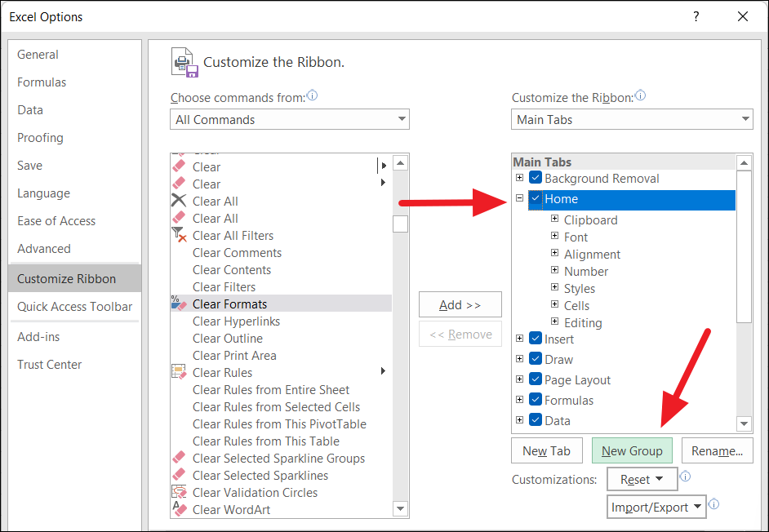Uncheck the Formulas tab checkbox
This screenshot has width=769, height=532.
(x=535, y=400)
